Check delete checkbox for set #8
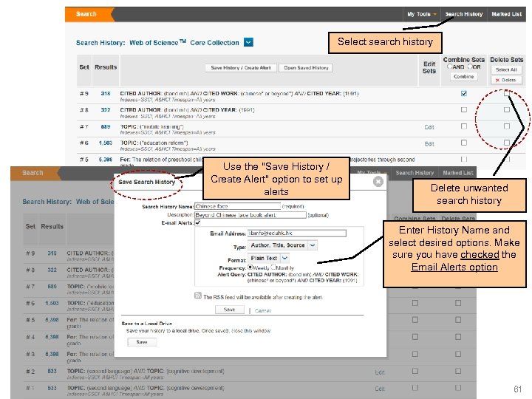Screen dimensions: 532x399 pyautogui.click(x=507, y=109)
